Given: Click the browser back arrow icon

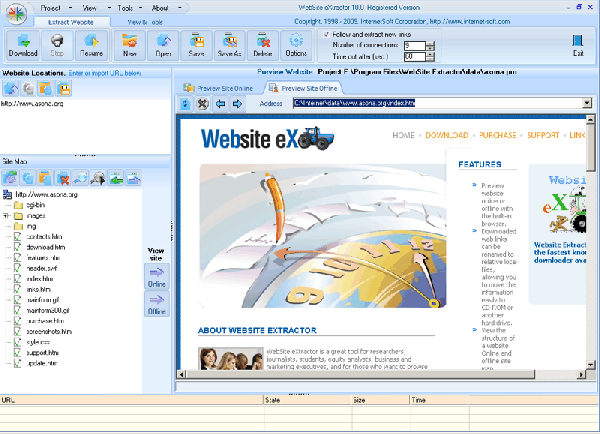Looking at the screenshot, I should tap(220, 104).
